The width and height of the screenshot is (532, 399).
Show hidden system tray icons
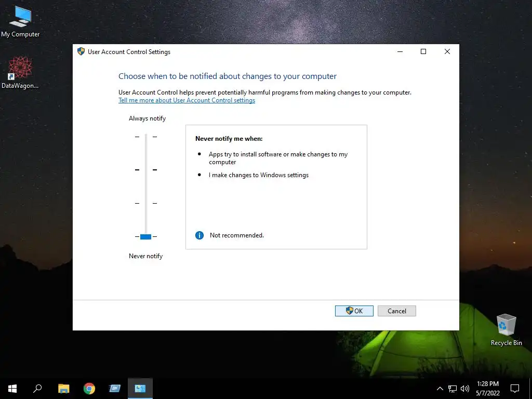[440, 389]
